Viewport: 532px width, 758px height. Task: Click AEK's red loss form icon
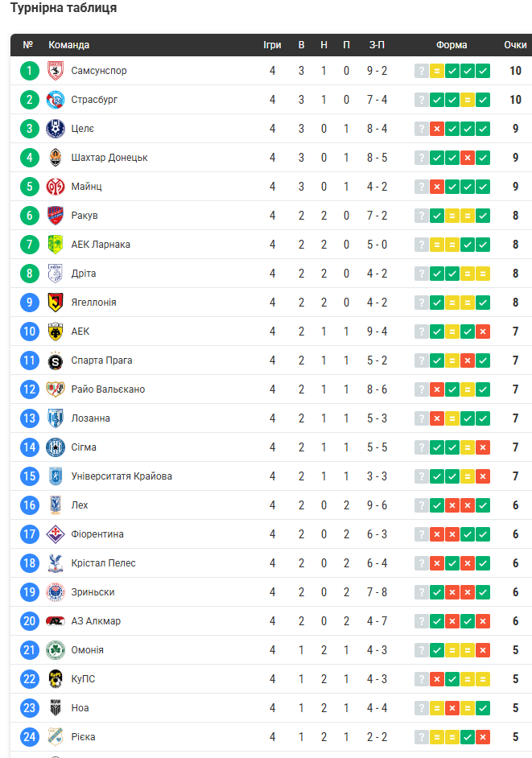click(x=483, y=332)
